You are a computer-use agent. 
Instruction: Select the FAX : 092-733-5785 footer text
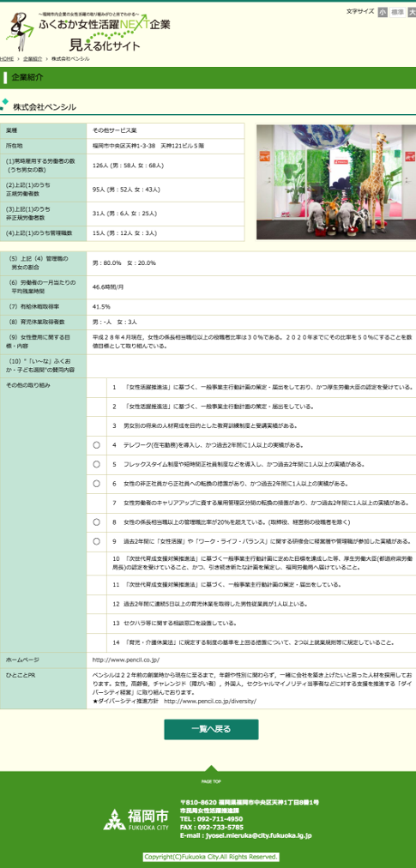click(x=212, y=827)
